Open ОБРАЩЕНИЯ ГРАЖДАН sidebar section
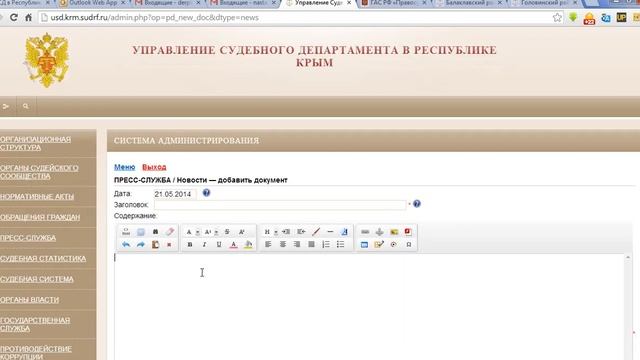Image resolution: width=640 pixels, height=360 pixels. point(40,217)
